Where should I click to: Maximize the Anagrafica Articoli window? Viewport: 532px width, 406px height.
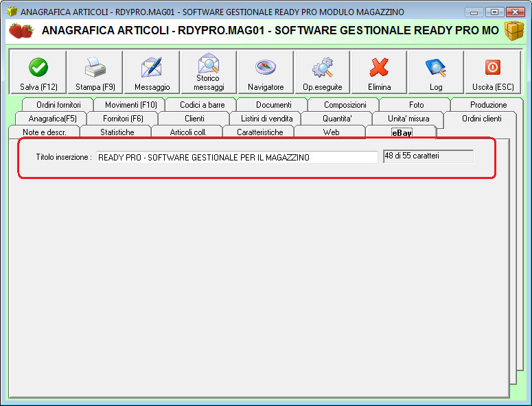(x=494, y=12)
